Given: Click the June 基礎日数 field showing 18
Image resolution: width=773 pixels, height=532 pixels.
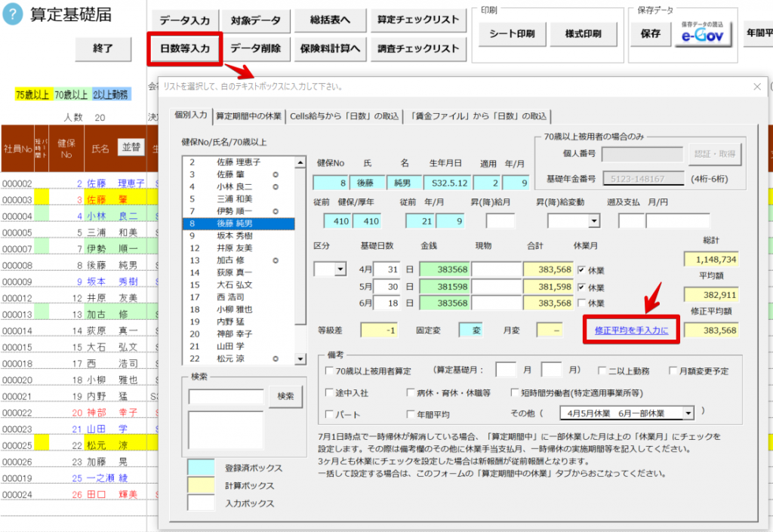Looking at the screenshot, I should [x=387, y=303].
